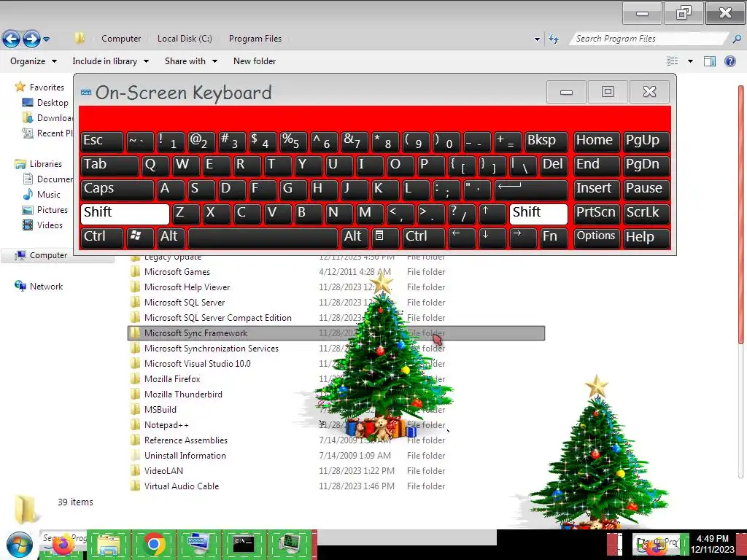747x560 pixels.
Task: Tap the left arrow key
Action: click(461, 237)
